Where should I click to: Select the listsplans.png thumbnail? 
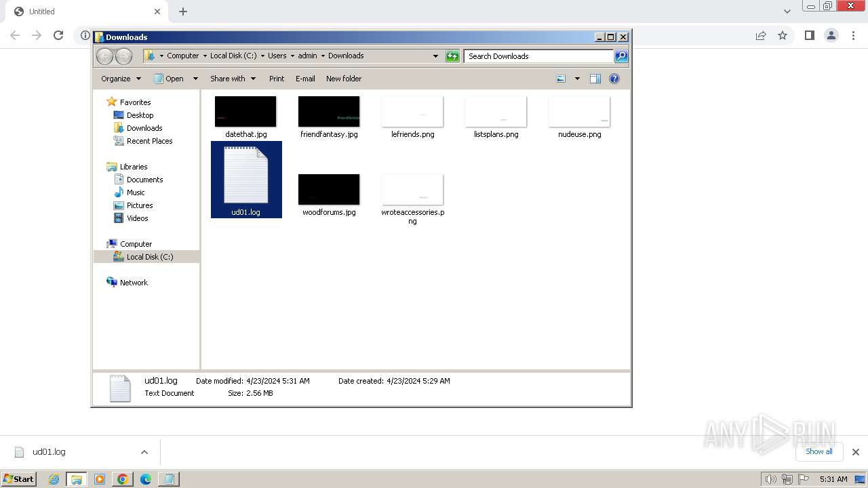pyautogui.click(x=496, y=112)
